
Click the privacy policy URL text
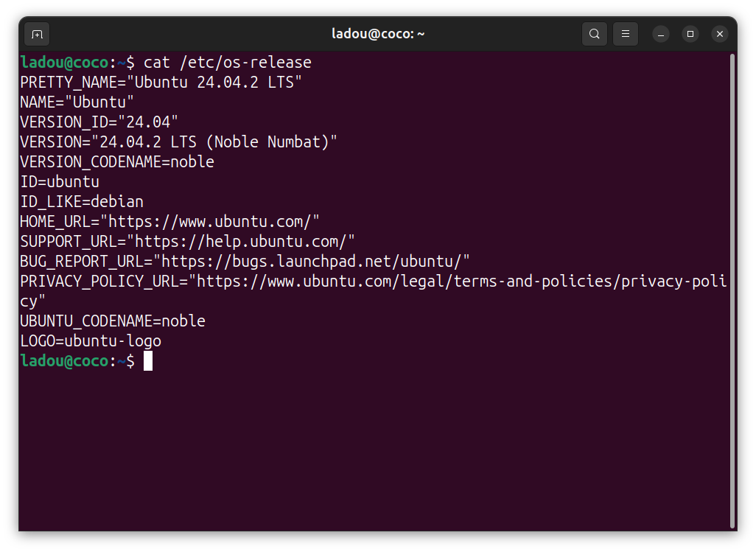coord(462,281)
